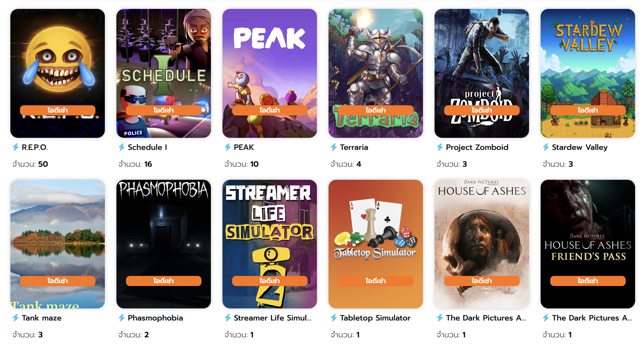Screen dimensions: 644x347
Task: Click the lightning bolt icon beside R.E.P.O.
Action: [x=16, y=147]
